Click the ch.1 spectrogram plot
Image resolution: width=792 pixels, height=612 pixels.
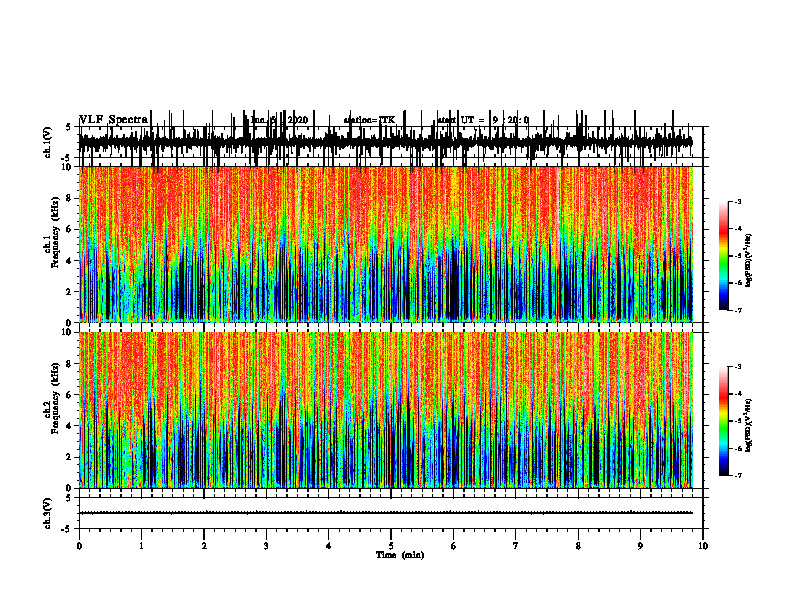click(x=386, y=244)
